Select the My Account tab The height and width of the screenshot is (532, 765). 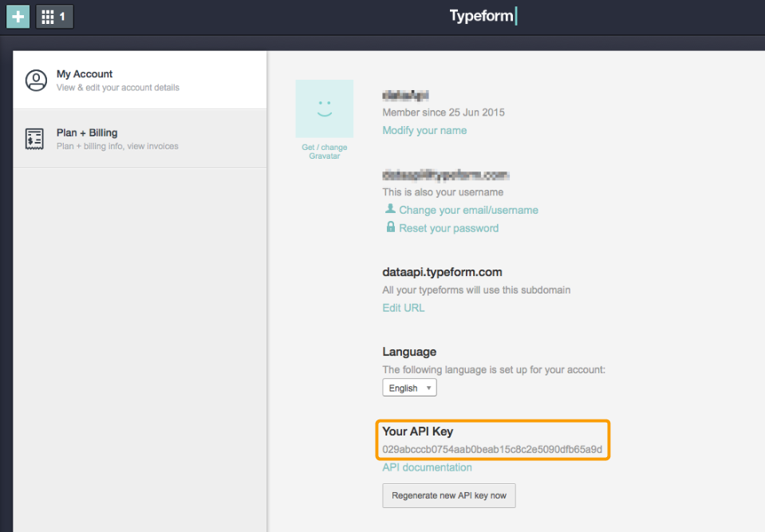point(140,80)
